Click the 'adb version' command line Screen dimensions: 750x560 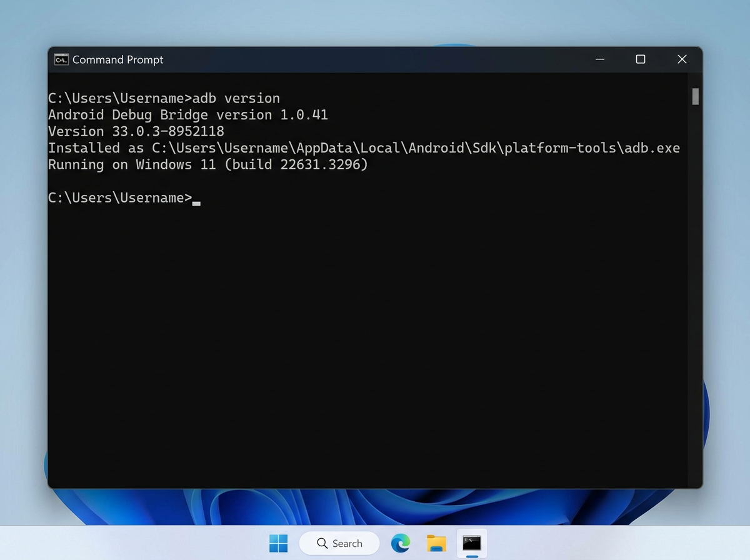(164, 98)
